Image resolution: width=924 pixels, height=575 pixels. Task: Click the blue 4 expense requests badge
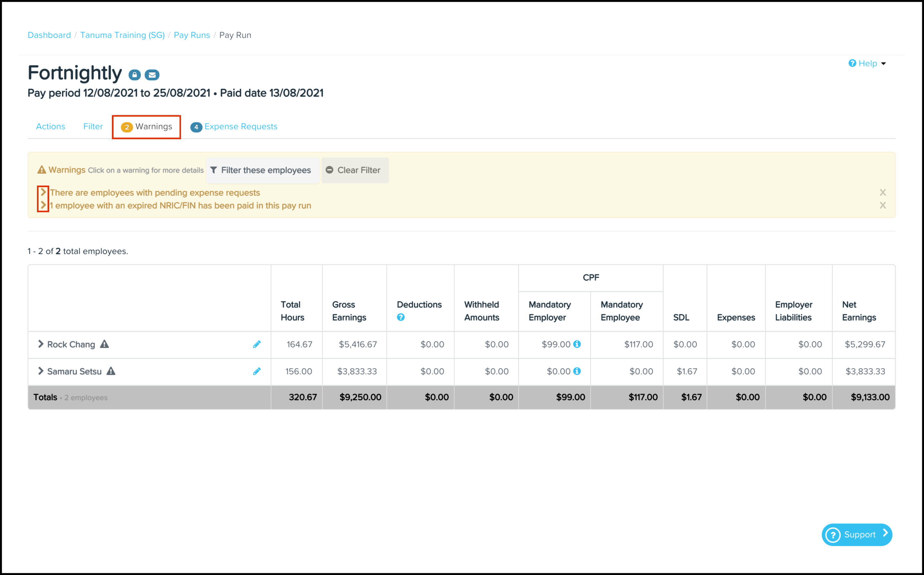(x=196, y=127)
